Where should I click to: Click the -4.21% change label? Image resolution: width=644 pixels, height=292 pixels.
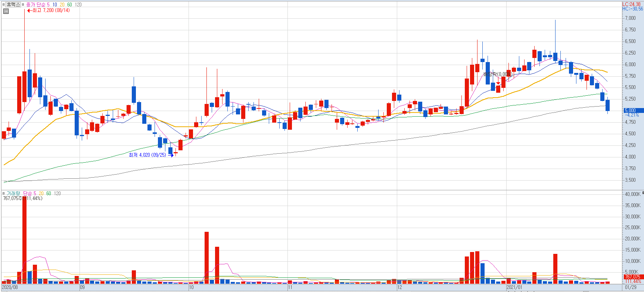pos(633,115)
